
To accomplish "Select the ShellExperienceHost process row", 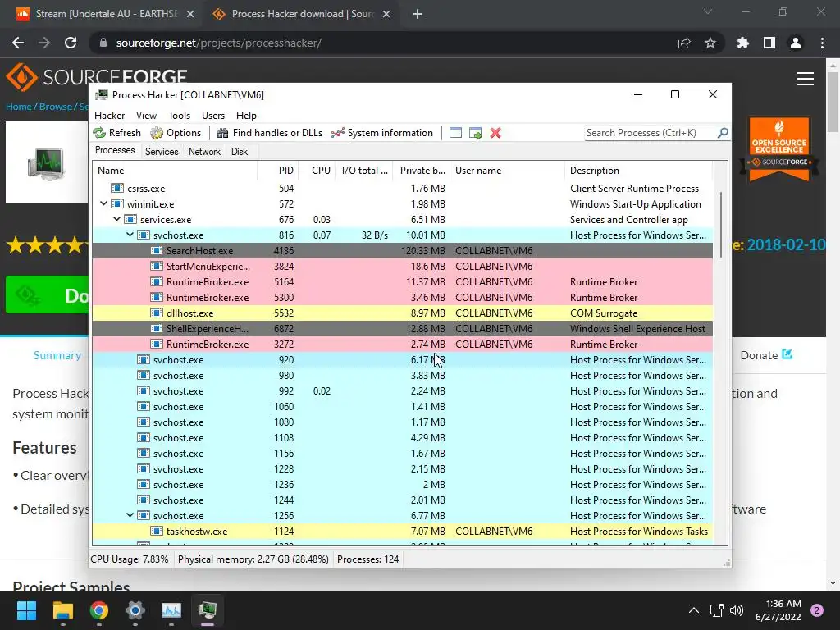I will point(402,328).
